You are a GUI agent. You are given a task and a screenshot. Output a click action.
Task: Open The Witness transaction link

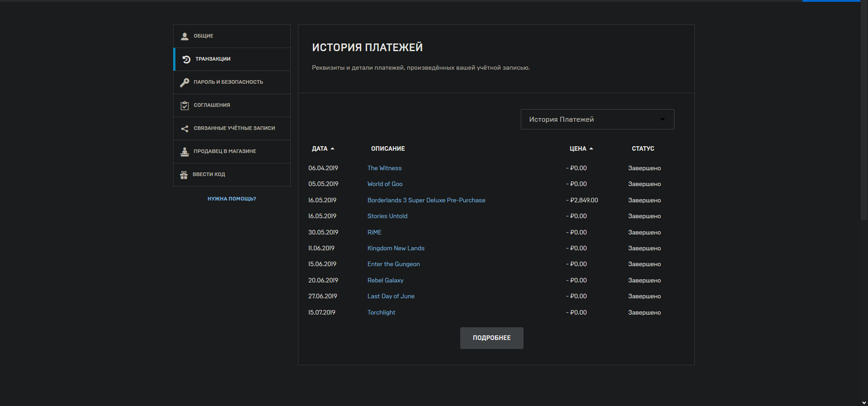[x=384, y=168]
